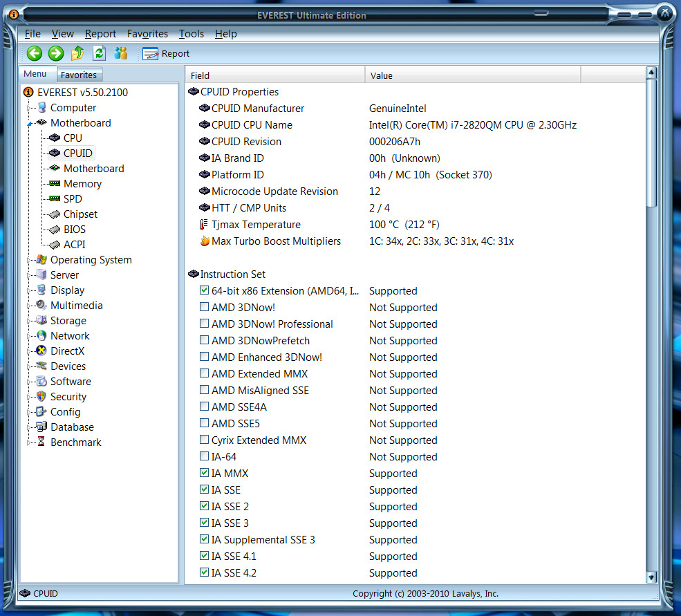Select the Display monitor icon
681x616 pixels.
pos(41,290)
